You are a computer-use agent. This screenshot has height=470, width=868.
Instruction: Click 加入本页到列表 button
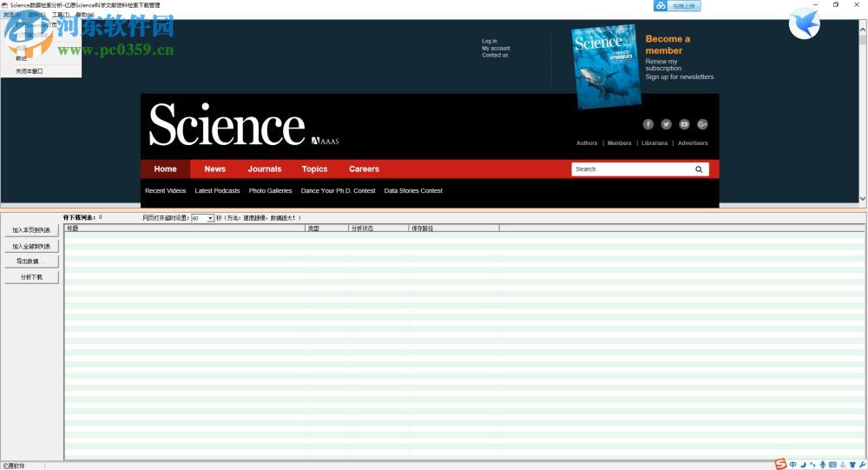pos(31,230)
